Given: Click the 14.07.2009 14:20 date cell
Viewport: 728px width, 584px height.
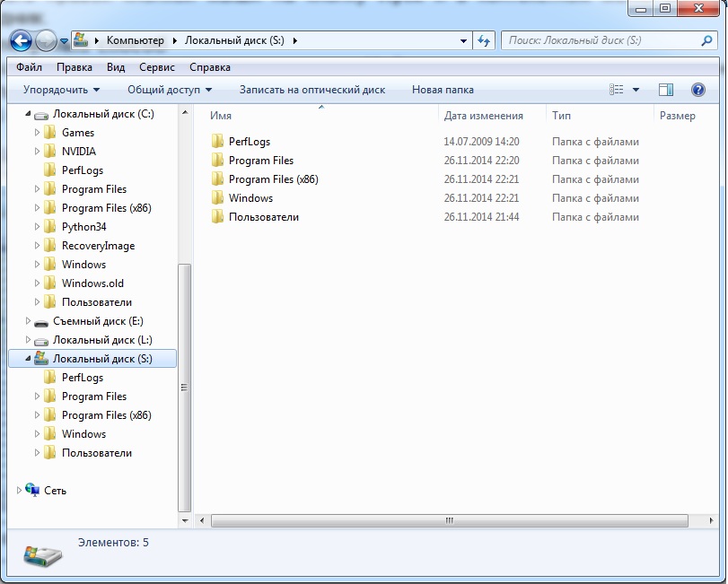Looking at the screenshot, I should coord(481,142).
